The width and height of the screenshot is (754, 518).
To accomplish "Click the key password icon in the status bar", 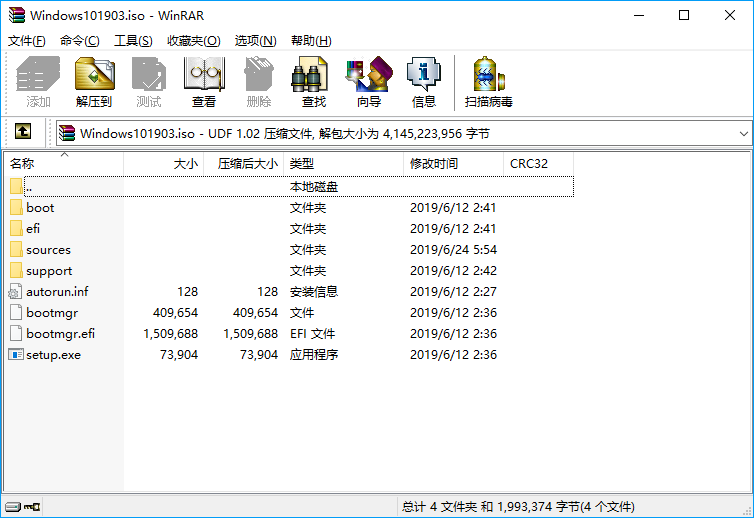I will [x=32, y=506].
